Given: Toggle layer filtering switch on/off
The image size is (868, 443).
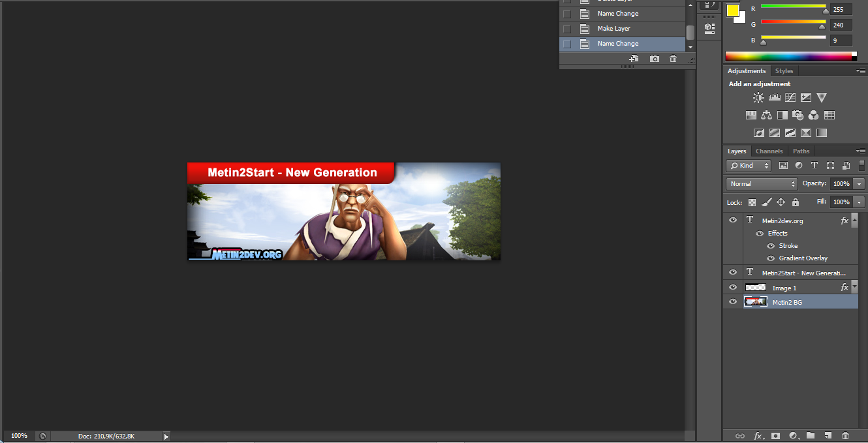Looking at the screenshot, I should pyautogui.click(x=861, y=166).
